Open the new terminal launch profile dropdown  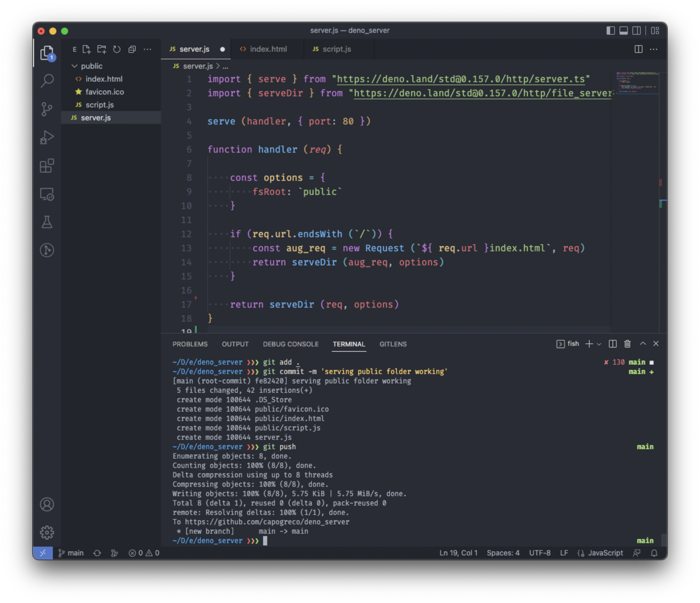tap(599, 344)
